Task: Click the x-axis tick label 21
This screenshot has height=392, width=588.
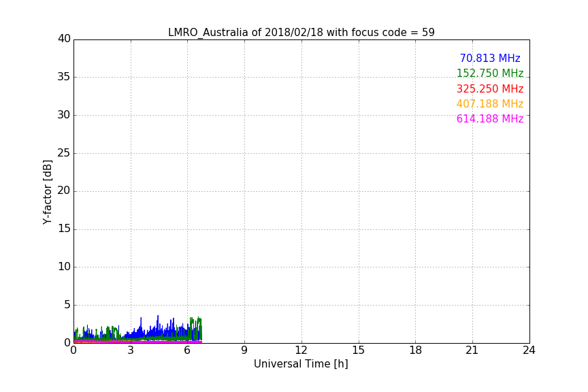Action: coord(472,350)
